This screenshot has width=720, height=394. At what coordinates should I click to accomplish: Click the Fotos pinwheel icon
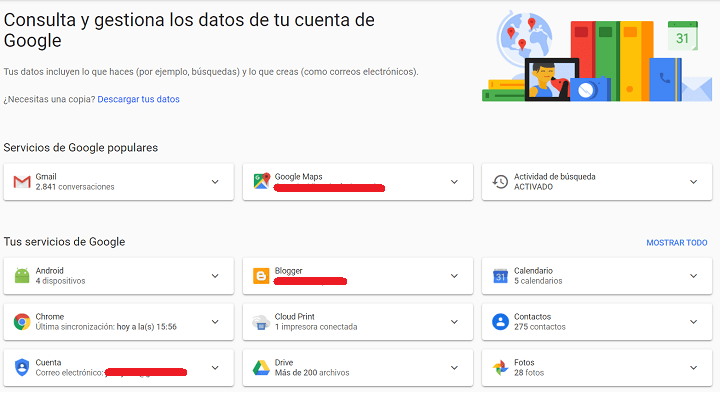point(500,368)
